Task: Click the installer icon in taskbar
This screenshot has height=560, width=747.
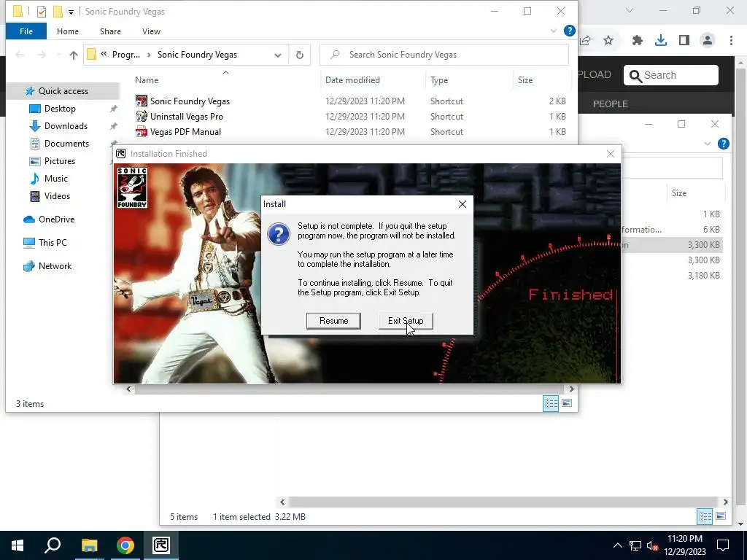Action: point(161,545)
